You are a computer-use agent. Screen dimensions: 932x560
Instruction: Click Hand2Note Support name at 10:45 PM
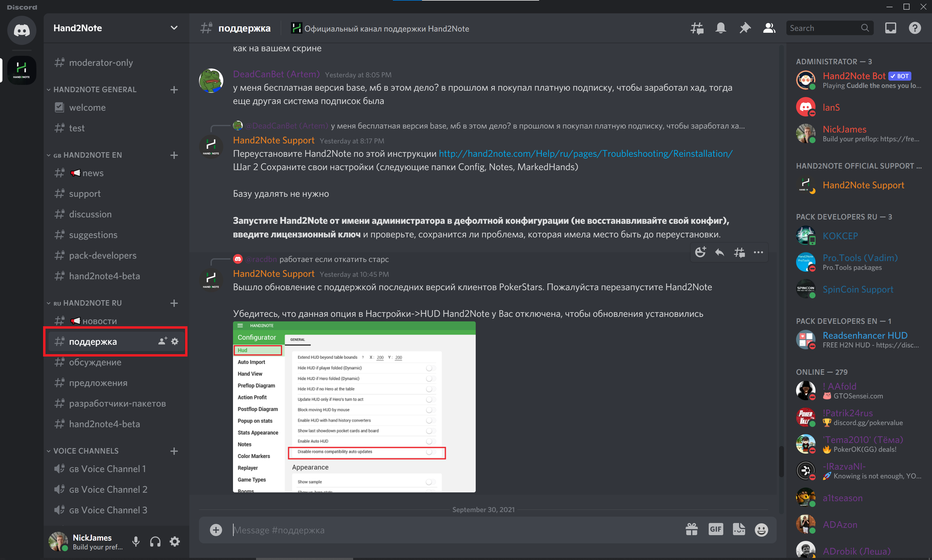click(x=274, y=273)
